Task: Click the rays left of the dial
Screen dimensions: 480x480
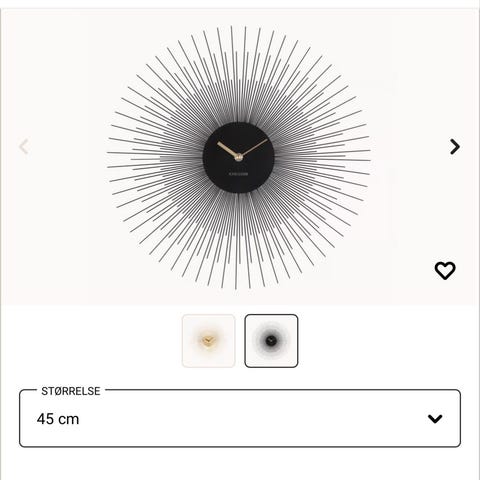Action: coord(155,157)
